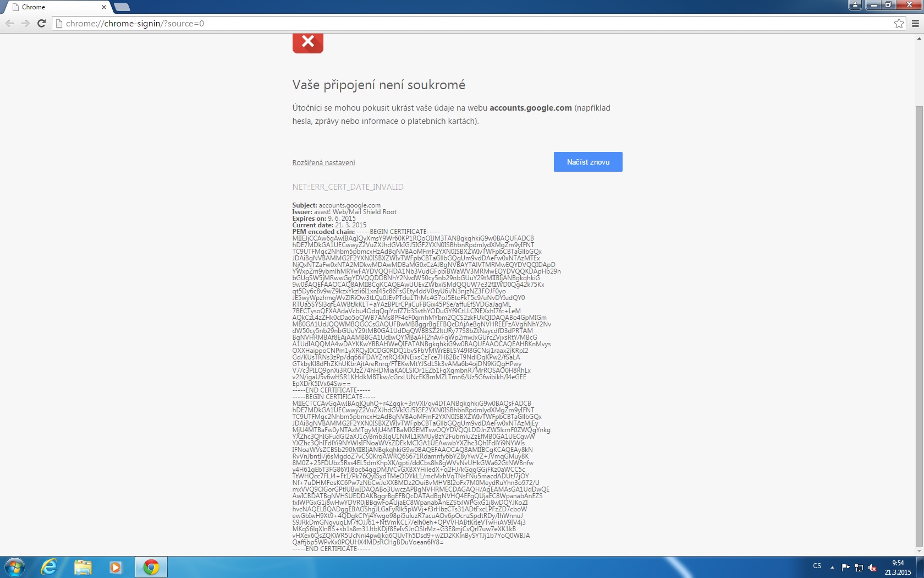Restore down the Chrome window

click(x=888, y=5)
